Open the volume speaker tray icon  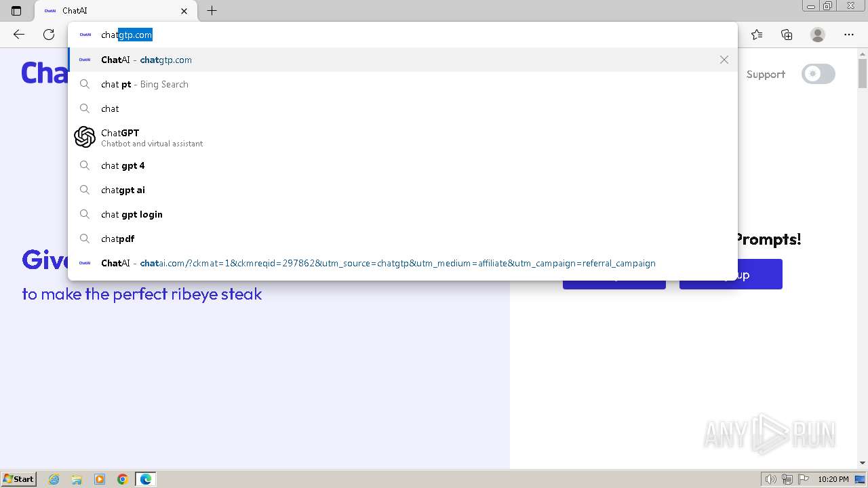(770, 479)
